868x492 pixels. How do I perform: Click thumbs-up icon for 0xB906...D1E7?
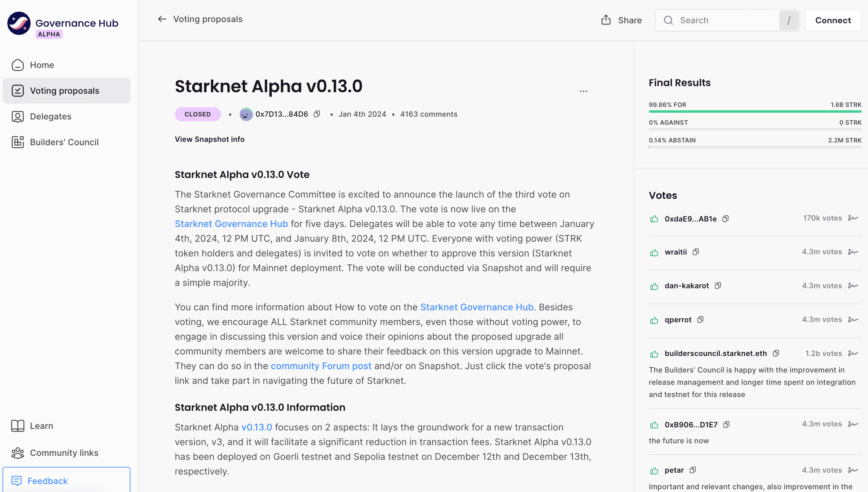pos(654,425)
